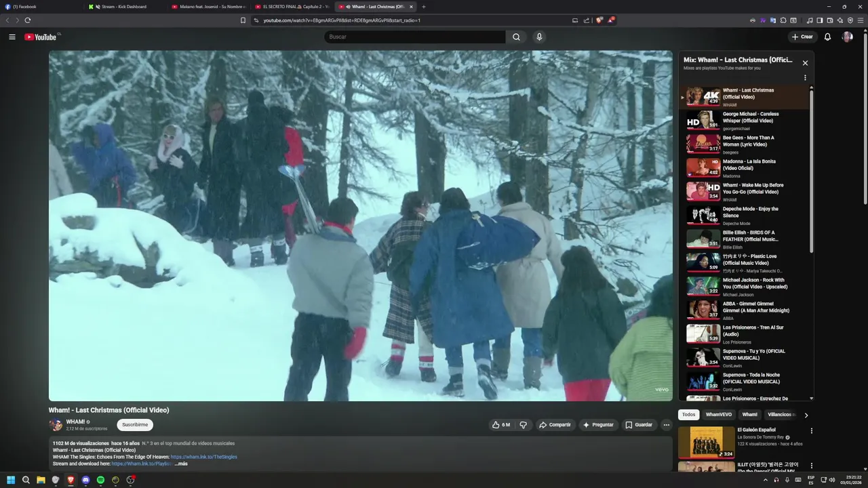Open El Galeón Español video thumbnail
The image size is (868, 488).
(706, 442)
